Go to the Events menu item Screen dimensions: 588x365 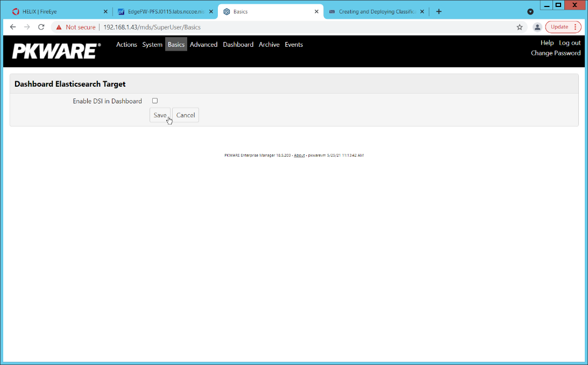294,45
